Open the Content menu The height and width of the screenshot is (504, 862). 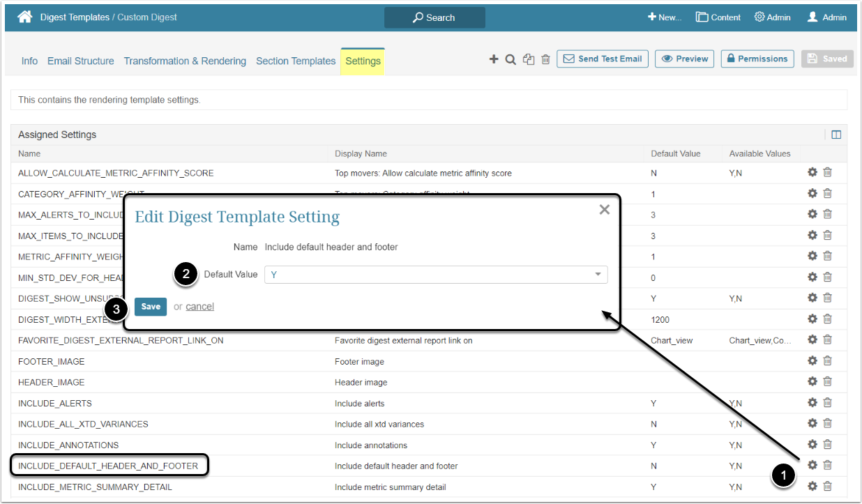(x=718, y=17)
